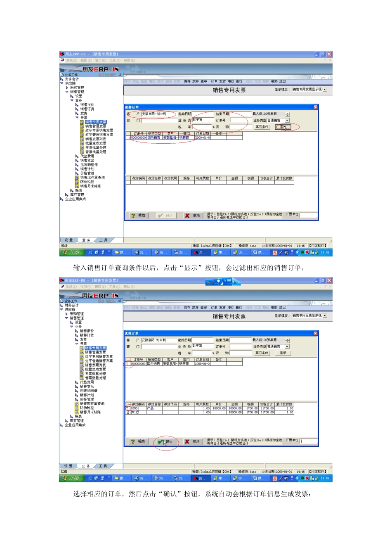
Task: Click 显示 button in second screenshot's dialog
Action: (283, 353)
